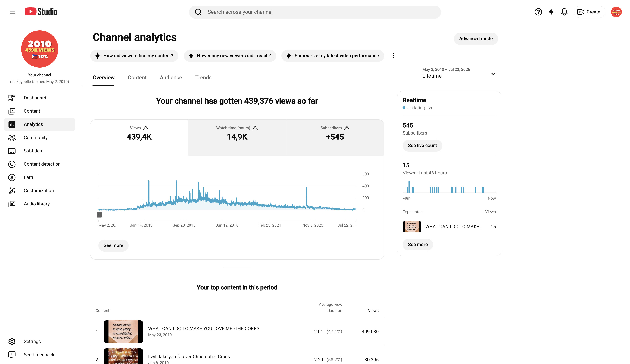Switch to the Audience tab
This screenshot has width=630, height=364.
point(171,77)
